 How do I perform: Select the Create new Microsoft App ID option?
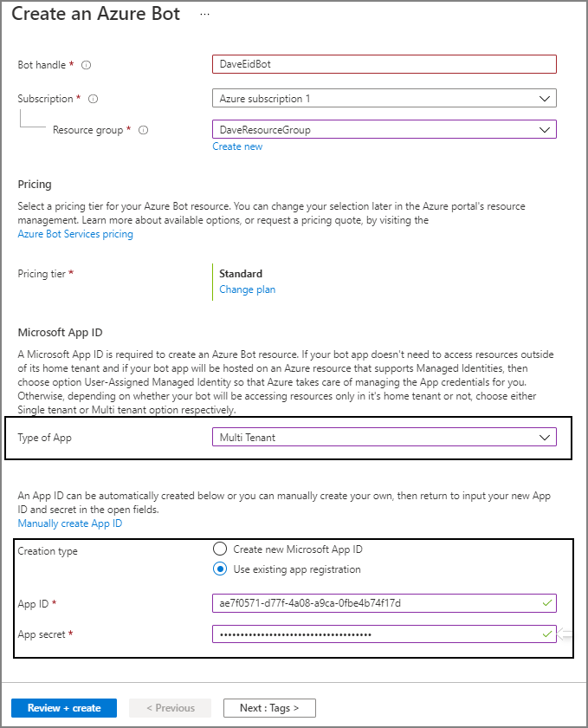click(x=221, y=549)
